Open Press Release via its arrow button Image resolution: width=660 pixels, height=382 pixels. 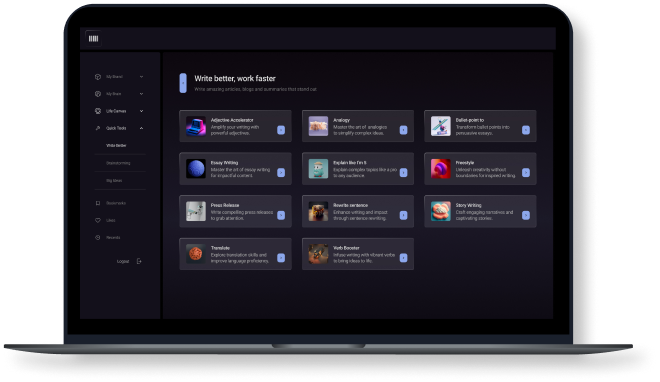(x=281, y=215)
